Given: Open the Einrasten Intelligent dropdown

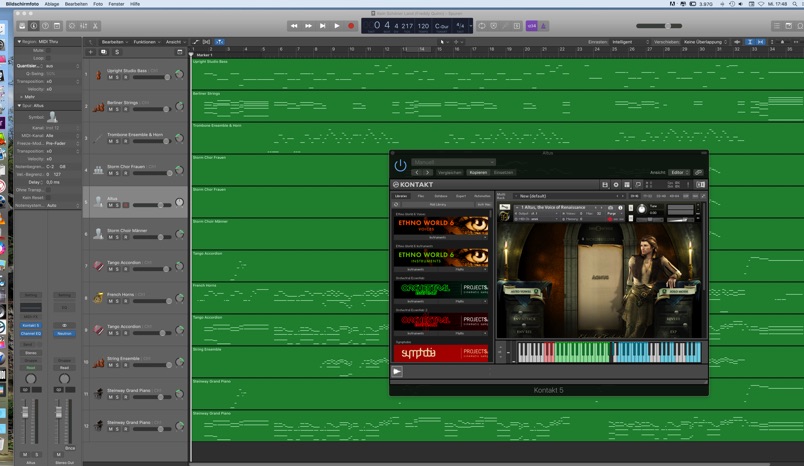Looking at the screenshot, I should click(x=630, y=42).
